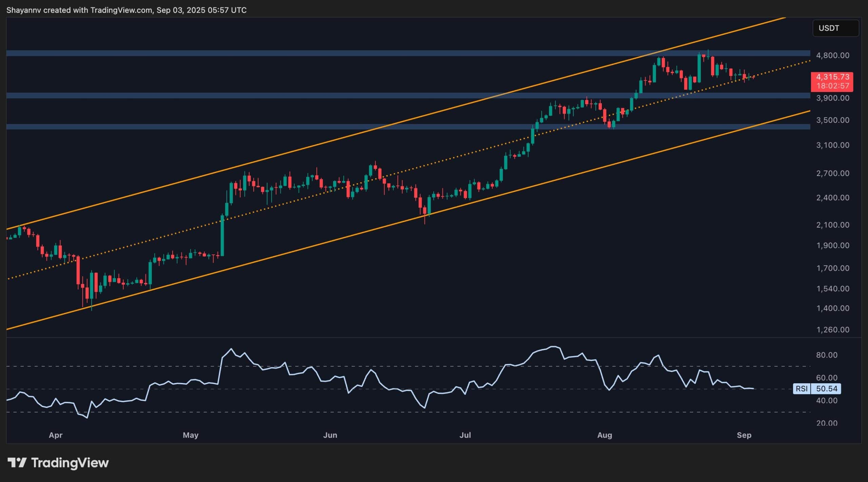
Task: Click the RSI value label showing 50.54
Action: [x=827, y=389]
